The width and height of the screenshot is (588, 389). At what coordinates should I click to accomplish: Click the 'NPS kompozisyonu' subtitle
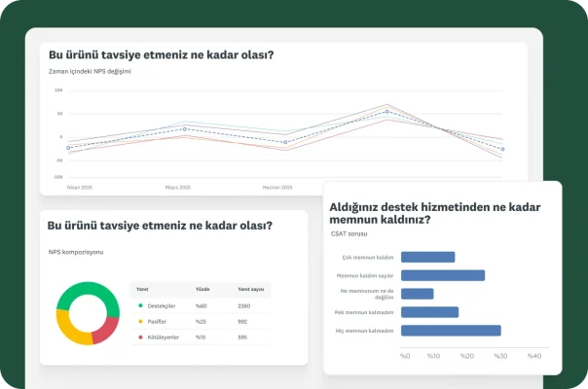point(76,252)
